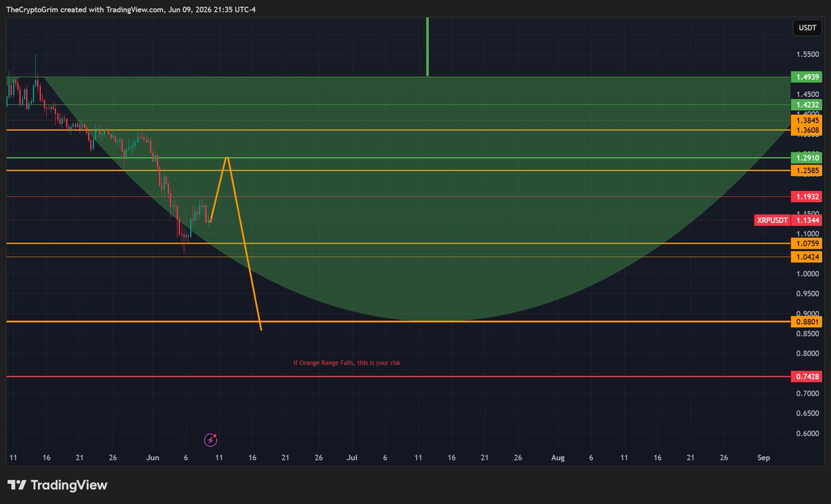
Task: Click the 1.1932 red price label
Action: 806,197
